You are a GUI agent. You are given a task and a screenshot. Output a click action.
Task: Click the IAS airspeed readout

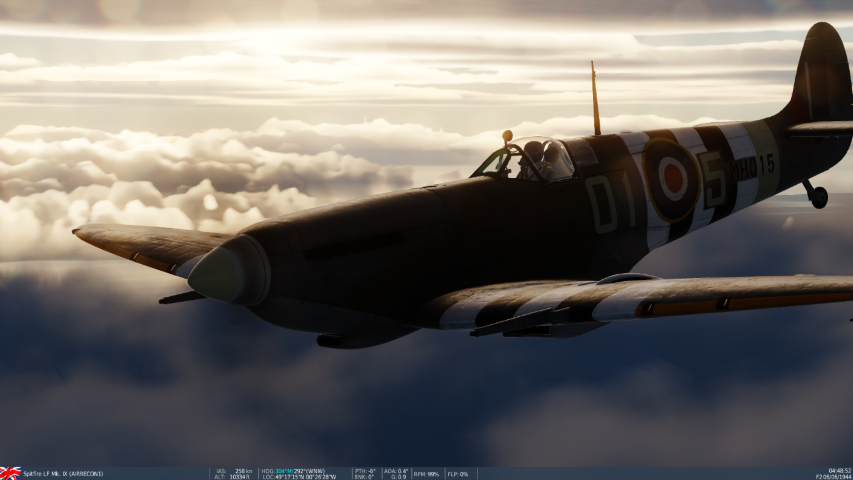click(x=233, y=470)
